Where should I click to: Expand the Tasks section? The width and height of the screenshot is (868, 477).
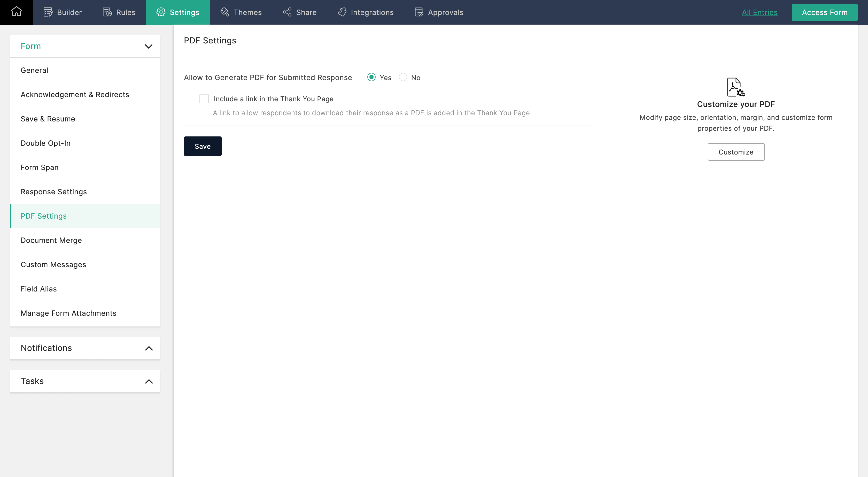point(149,381)
